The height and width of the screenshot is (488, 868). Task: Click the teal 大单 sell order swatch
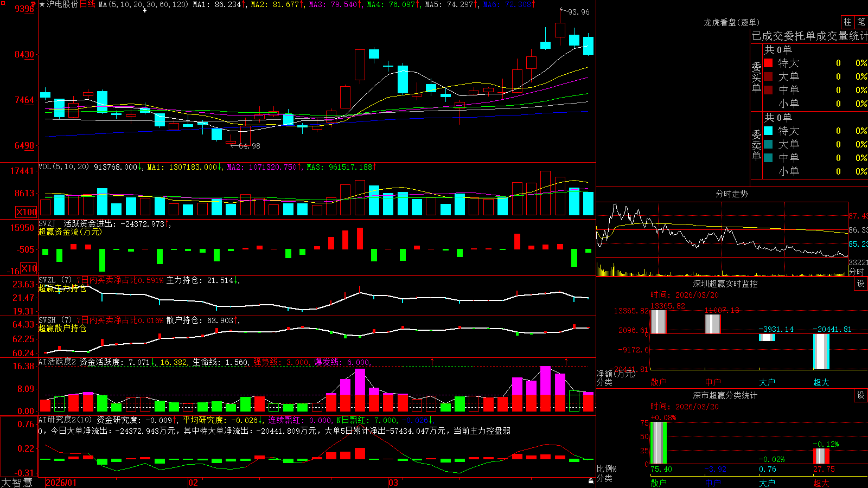point(768,144)
